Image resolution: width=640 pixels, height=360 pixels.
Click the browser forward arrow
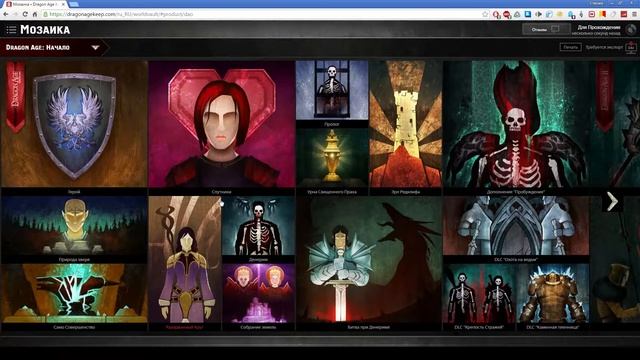(x=16, y=14)
